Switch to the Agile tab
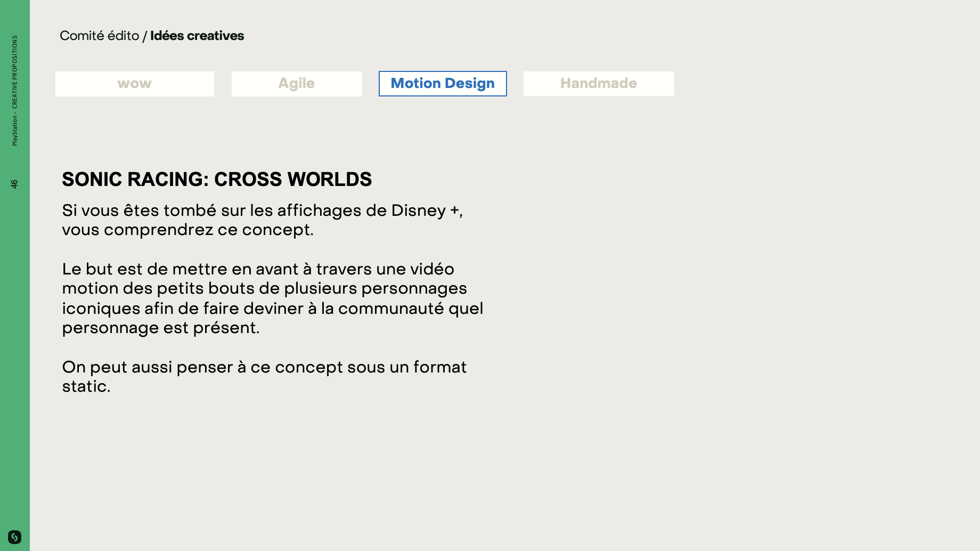The image size is (980, 551). coord(297,84)
